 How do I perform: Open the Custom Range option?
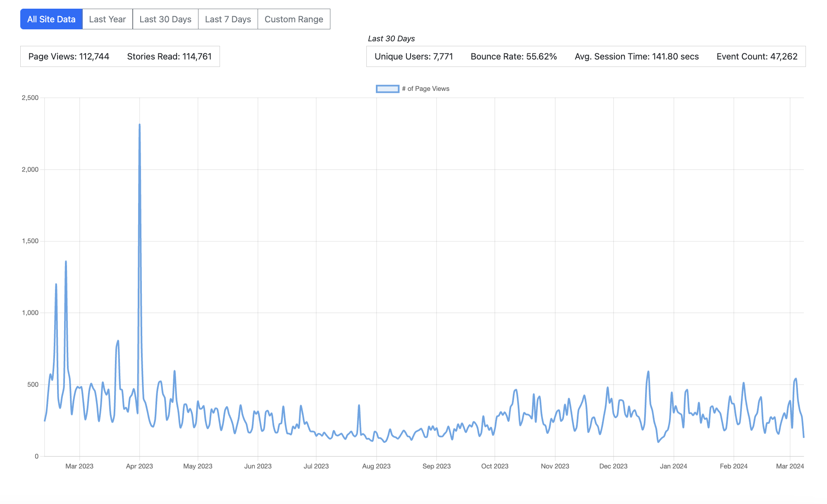[x=294, y=19]
